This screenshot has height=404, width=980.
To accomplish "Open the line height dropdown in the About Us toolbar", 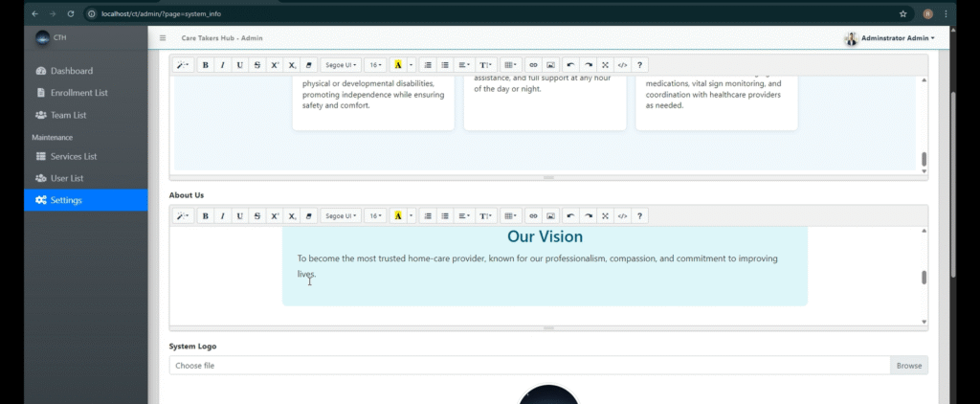I will 486,215.
